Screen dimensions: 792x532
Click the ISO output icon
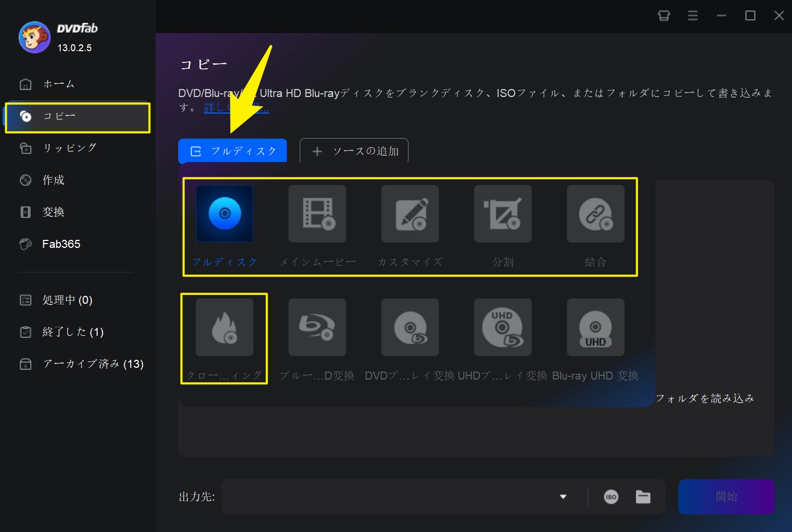611,497
